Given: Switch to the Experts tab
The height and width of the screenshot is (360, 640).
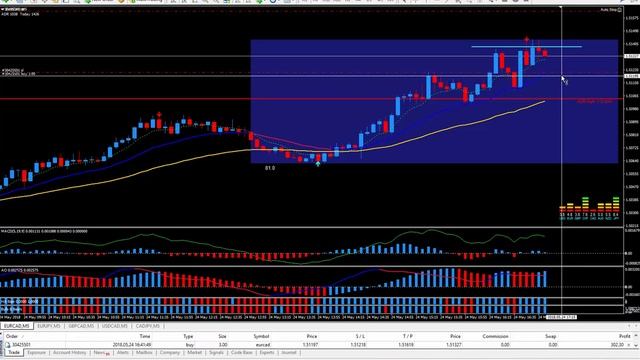Looking at the screenshot, I should (x=267, y=352).
